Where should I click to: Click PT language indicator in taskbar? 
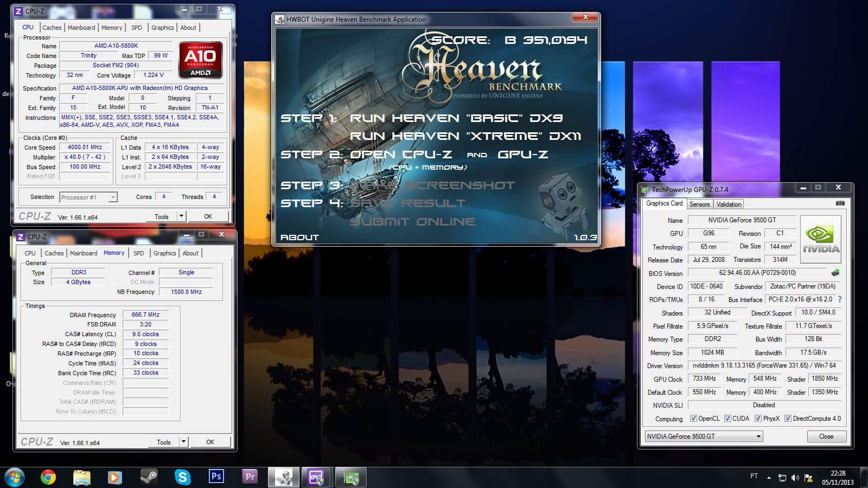click(x=754, y=476)
